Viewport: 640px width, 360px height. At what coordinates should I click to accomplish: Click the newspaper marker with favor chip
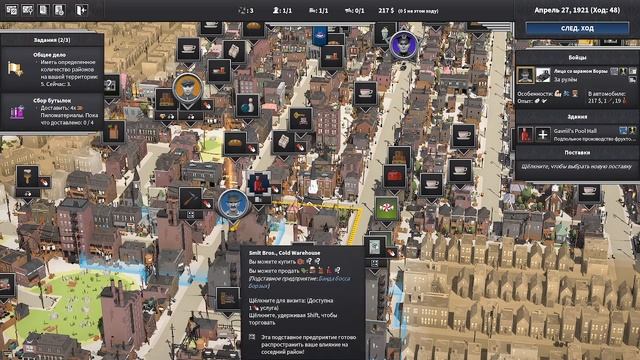[284, 142]
